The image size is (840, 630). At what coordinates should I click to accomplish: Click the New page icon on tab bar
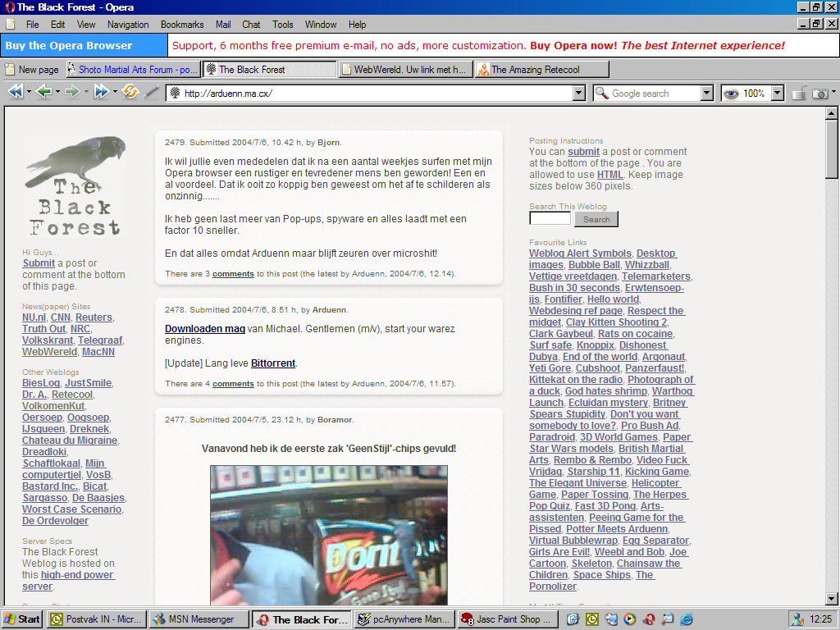10,69
